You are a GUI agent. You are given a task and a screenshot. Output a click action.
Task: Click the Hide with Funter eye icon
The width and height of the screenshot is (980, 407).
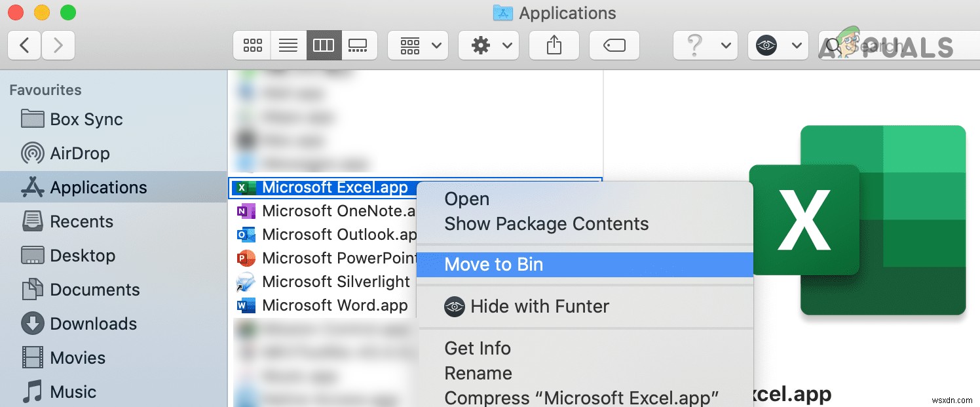tap(455, 306)
